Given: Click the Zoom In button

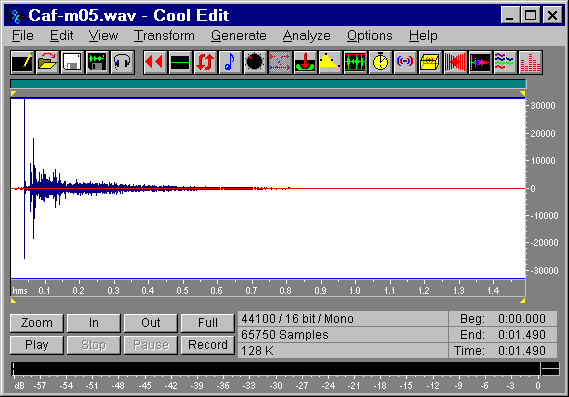Looking at the screenshot, I should (x=94, y=323).
